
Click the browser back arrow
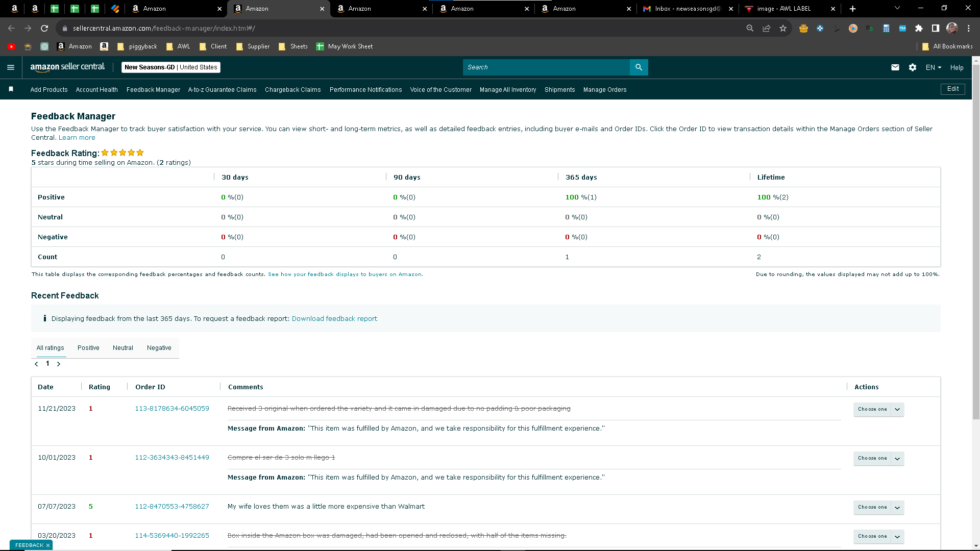(x=11, y=29)
